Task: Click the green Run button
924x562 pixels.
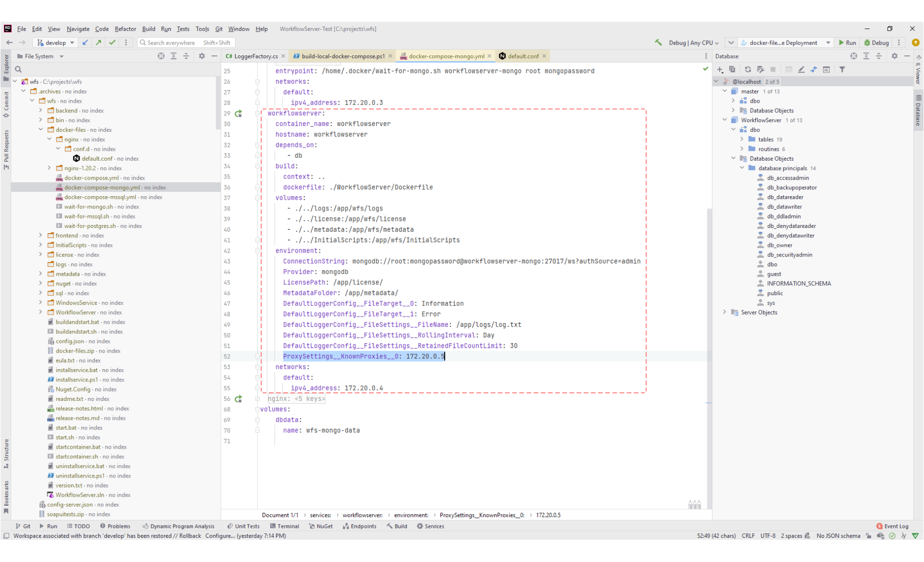Action: pos(848,43)
